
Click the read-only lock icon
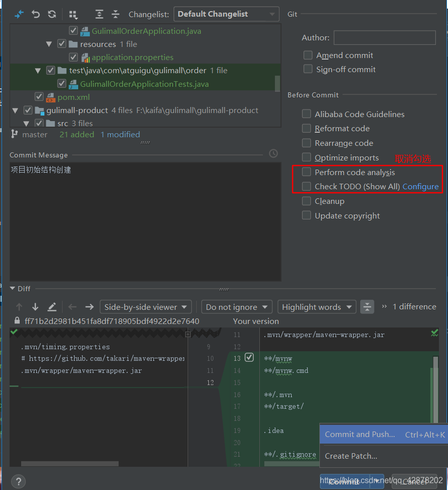pyautogui.click(x=17, y=320)
